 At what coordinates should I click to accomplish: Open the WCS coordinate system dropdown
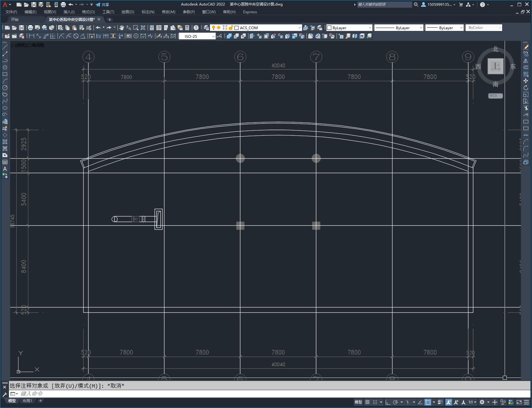495,96
